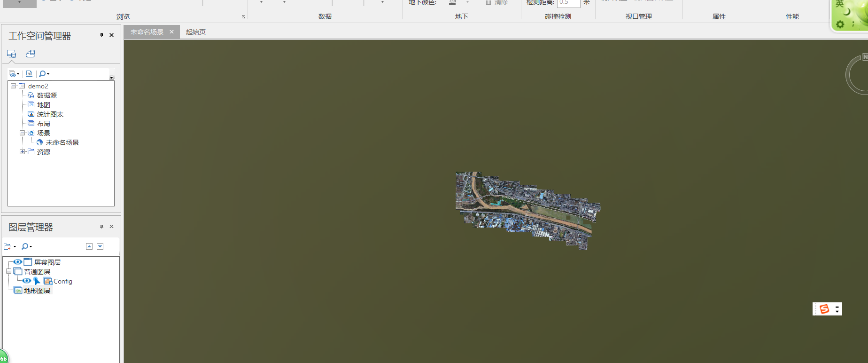868x363 pixels.
Task: Click the 地图 map icon
Action: (31, 105)
